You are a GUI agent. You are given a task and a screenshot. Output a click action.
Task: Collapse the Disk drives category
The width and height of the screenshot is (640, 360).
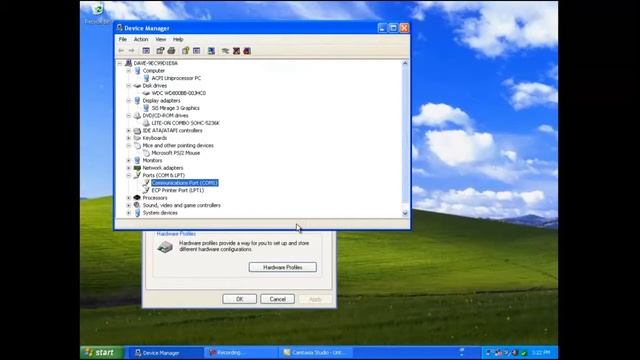pyautogui.click(x=129, y=86)
